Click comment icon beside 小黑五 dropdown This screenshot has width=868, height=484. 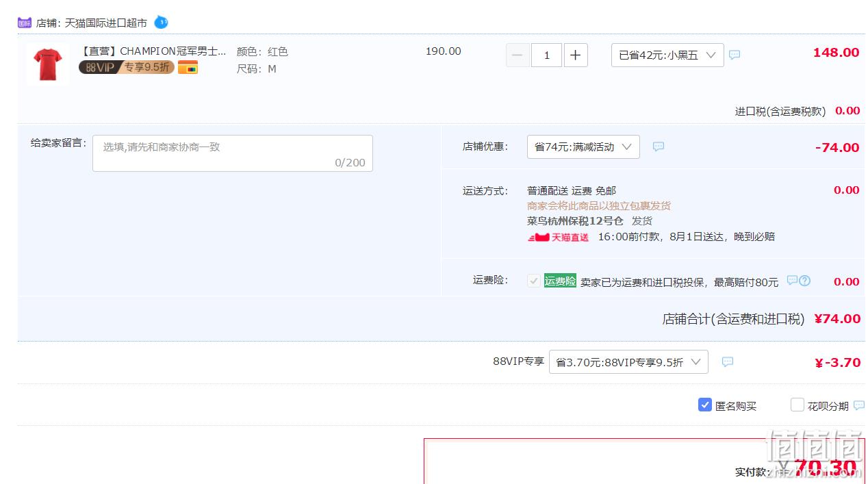[735, 55]
